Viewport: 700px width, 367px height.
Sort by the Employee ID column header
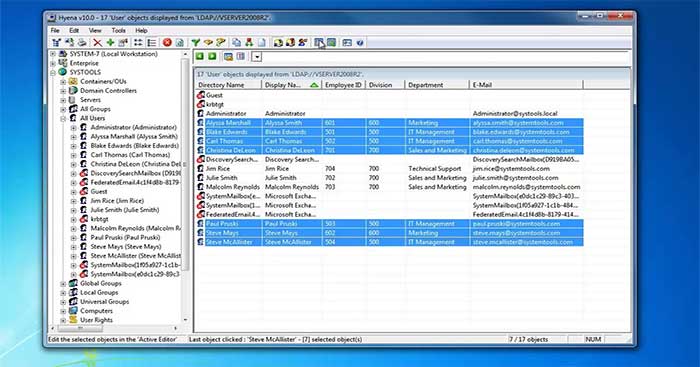tap(343, 85)
